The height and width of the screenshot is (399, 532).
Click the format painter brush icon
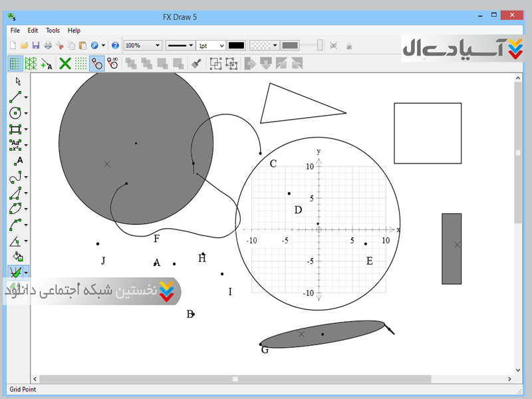coord(196,64)
